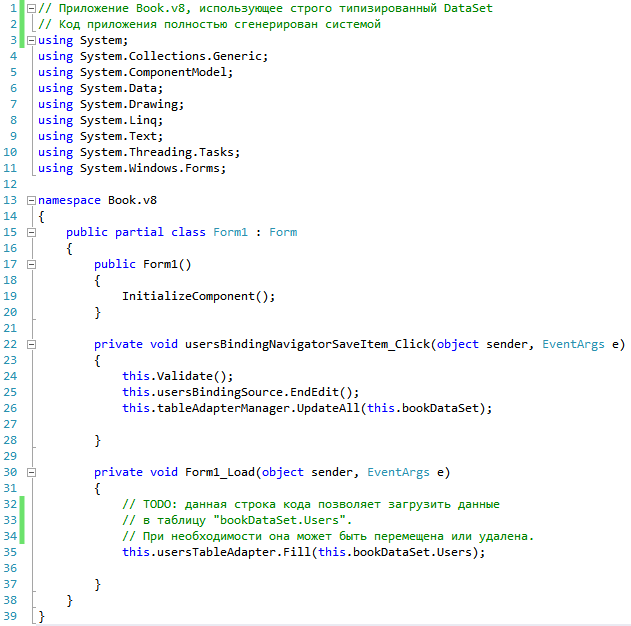Click on 'InitializeComponent();' call

199,296
